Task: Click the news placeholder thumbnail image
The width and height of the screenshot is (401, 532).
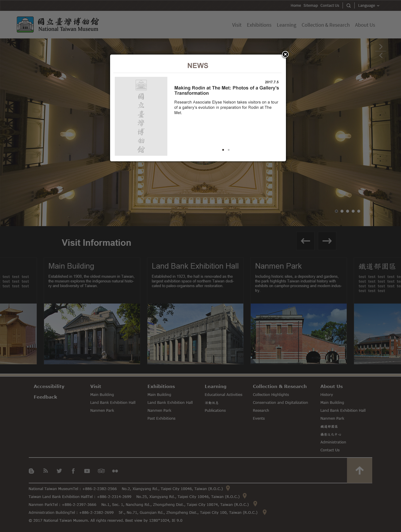Action: pos(141,116)
